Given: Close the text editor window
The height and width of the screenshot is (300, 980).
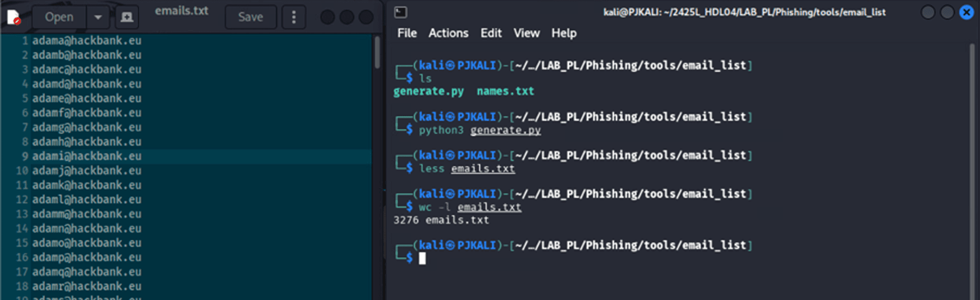Looking at the screenshot, I should coord(367,17).
